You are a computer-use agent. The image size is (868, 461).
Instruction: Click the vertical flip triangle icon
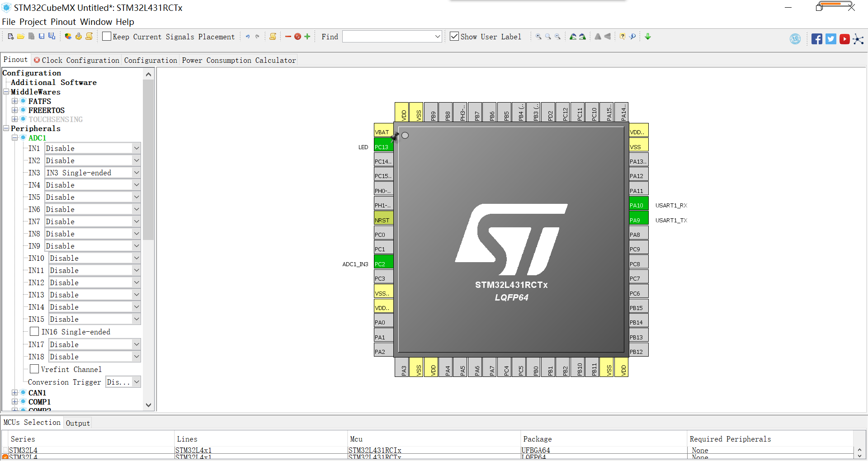(x=598, y=37)
